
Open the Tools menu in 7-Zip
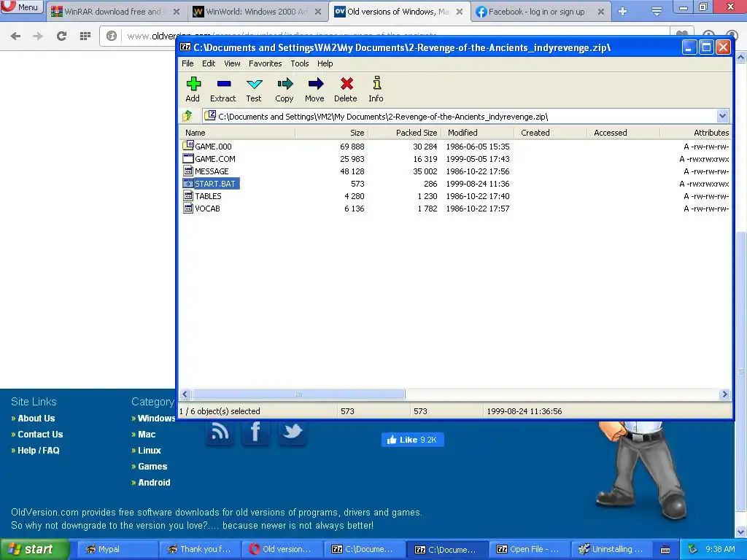coord(300,63)
